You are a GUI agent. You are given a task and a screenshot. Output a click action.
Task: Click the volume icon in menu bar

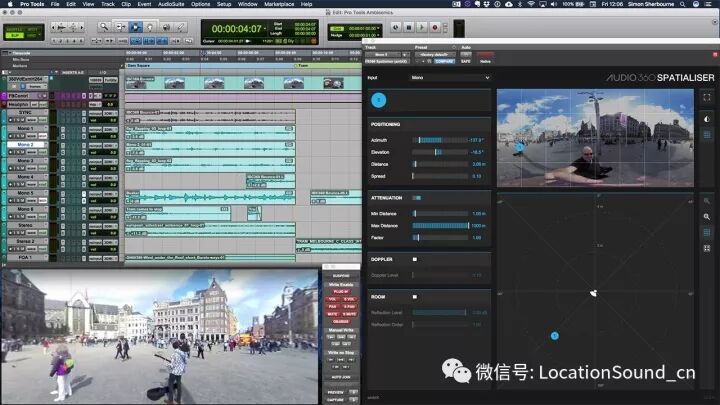554,4
